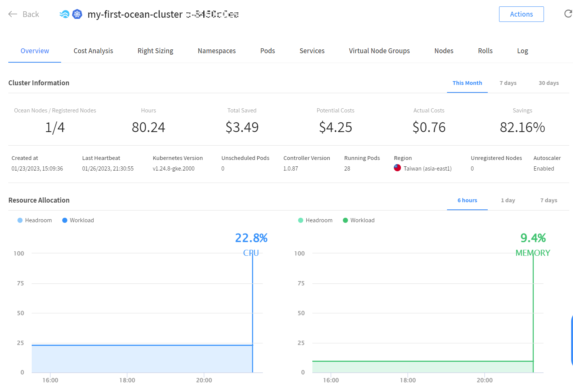Open the Virtual Node Groups tab
This screenshot has width=573, height=392.
[379, 51]
